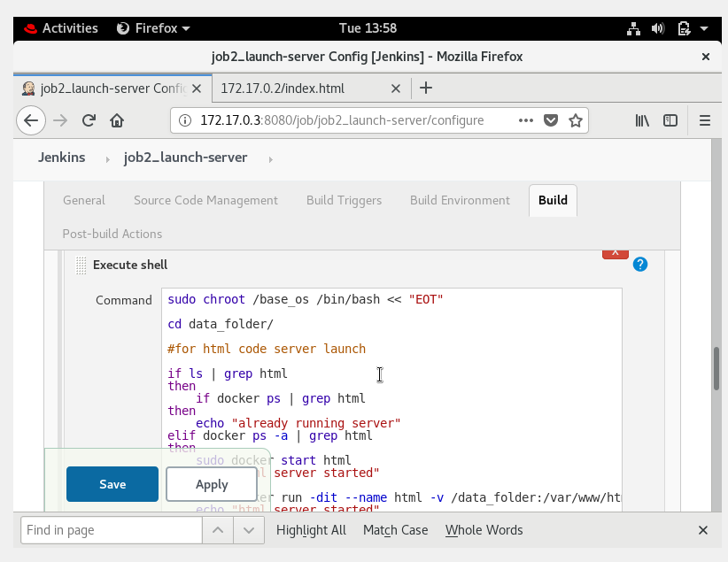
Task: Reload the current Jenkins page
Action: [89, 120]
